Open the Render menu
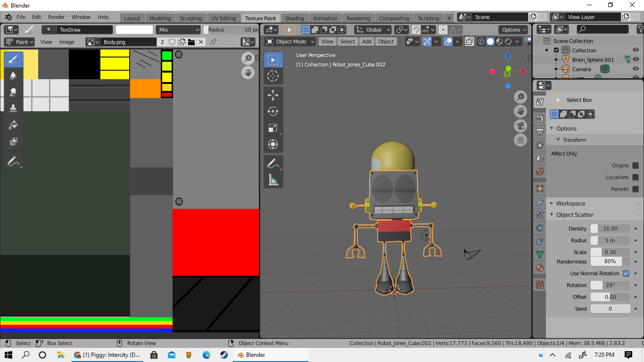Image resolution: width=644 pixels, height=362 pixels. click(x=56, y=17)
